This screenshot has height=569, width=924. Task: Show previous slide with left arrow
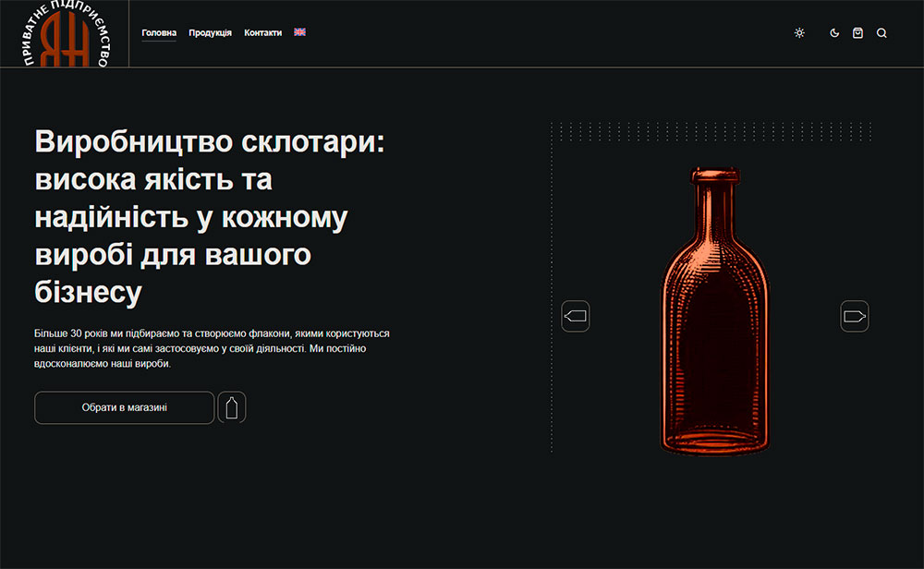tap(576, 317)
